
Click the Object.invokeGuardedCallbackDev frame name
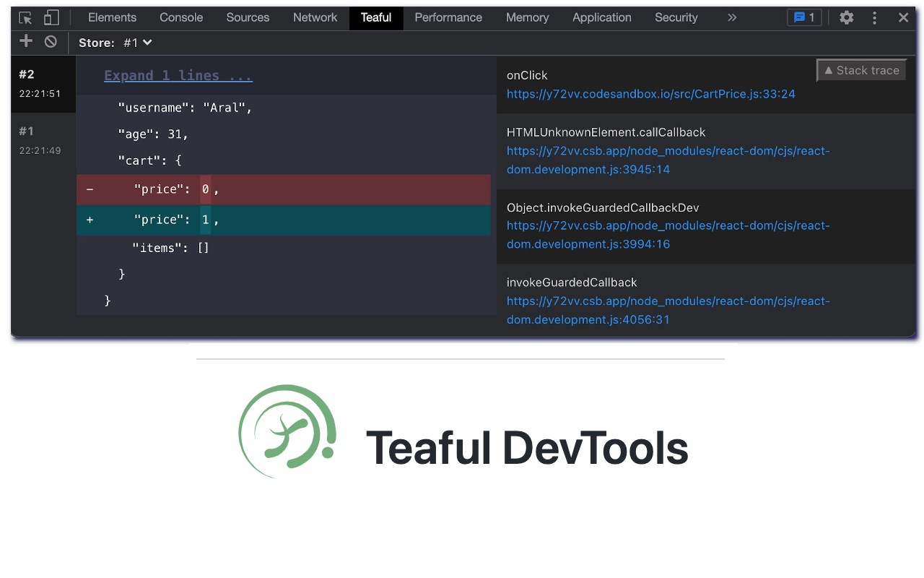click(x=603, y=207)
